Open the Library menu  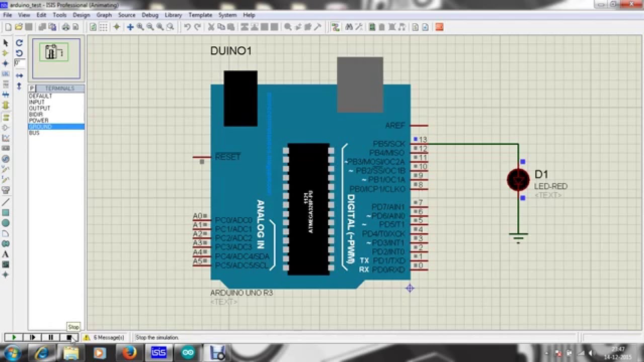[173, 15]
